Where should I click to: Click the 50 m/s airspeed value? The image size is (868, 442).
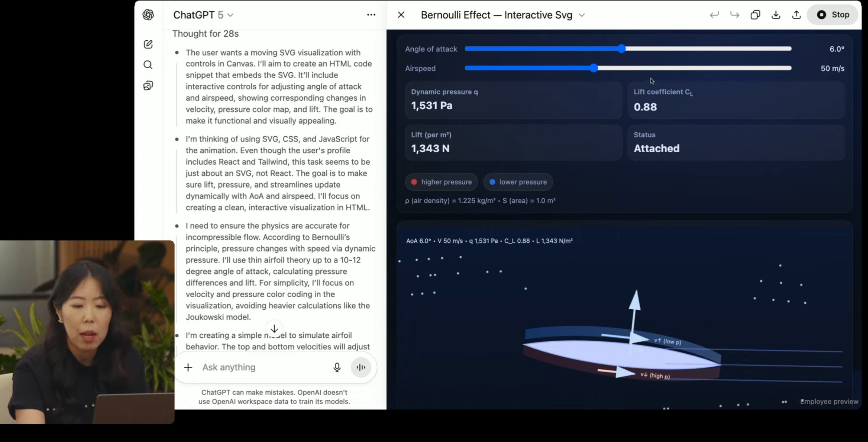[x=832, y=68]
